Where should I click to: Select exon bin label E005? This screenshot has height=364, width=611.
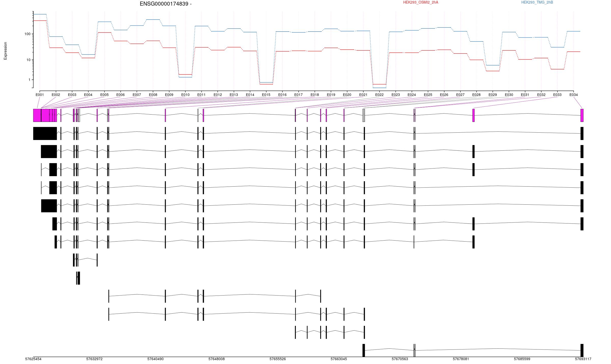click(x=104, y=95)
